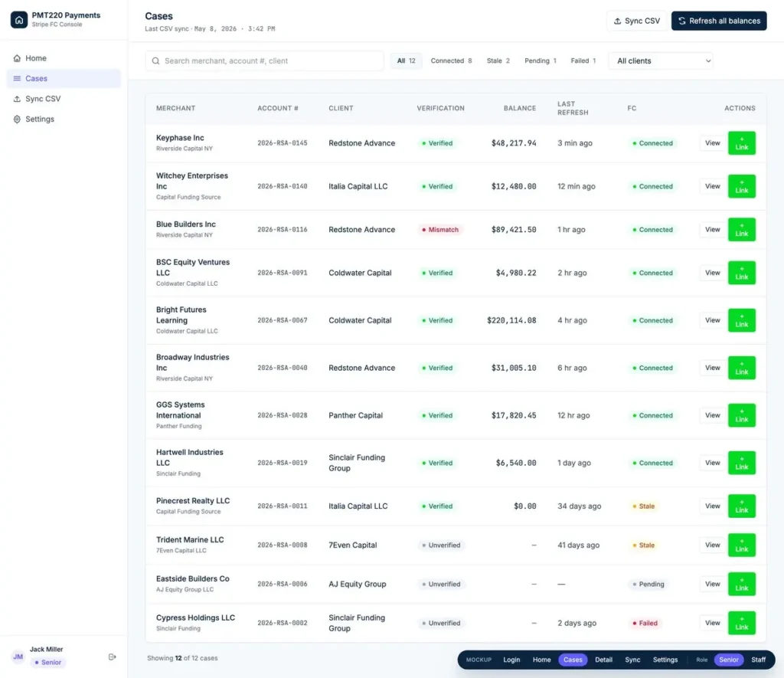Click the JM user avatar

click(18, 657)
